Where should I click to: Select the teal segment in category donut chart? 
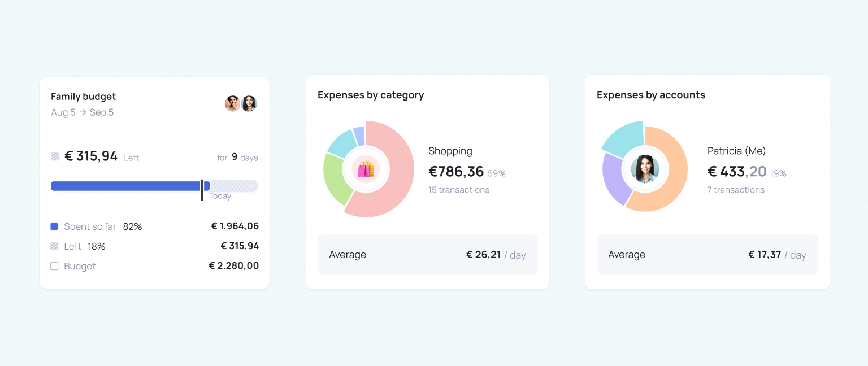click(341, 143)
